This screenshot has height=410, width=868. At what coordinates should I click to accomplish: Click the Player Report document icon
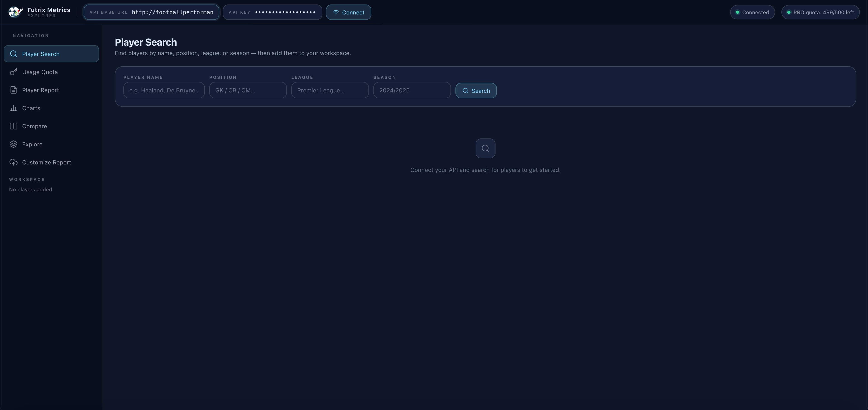[13, 90]
